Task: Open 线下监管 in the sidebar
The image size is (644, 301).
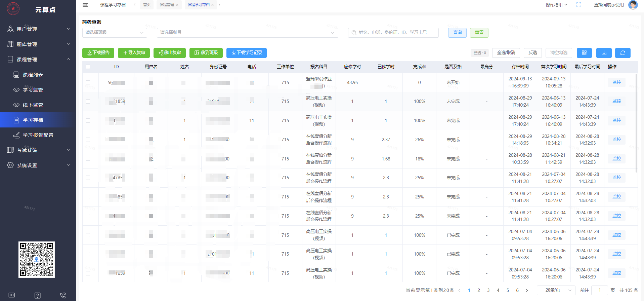Action: coord(33,105)
